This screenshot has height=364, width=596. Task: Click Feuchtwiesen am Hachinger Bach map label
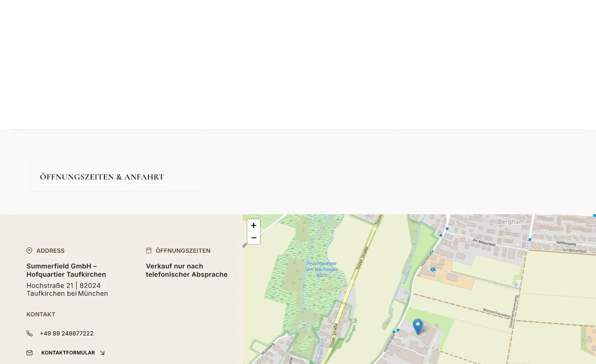click(x=322, y=269)
